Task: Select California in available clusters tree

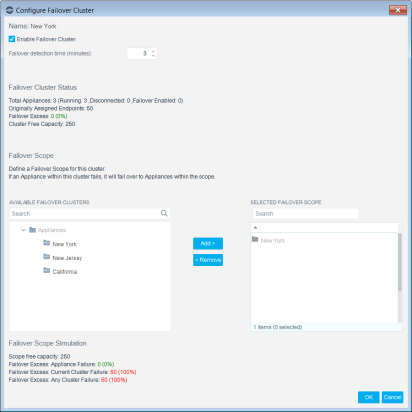Action: (x=65, y=272)
